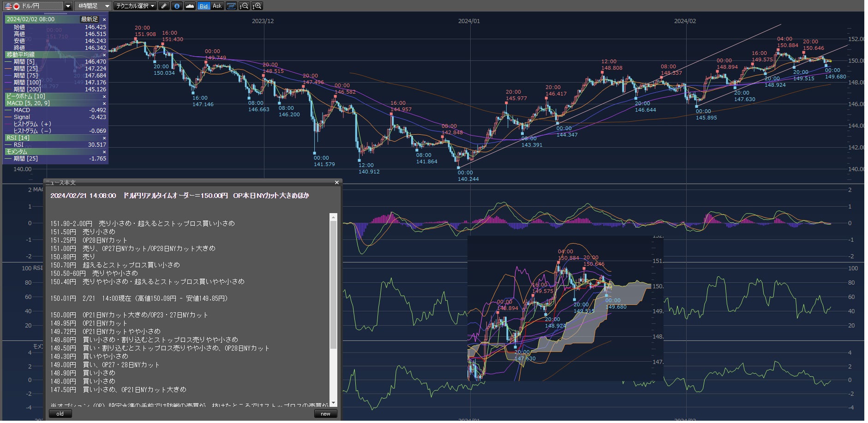Screen dimensions: 868x423
Task: Click the news panel vertical scrollbar thumb
Action: pos(333,284)
